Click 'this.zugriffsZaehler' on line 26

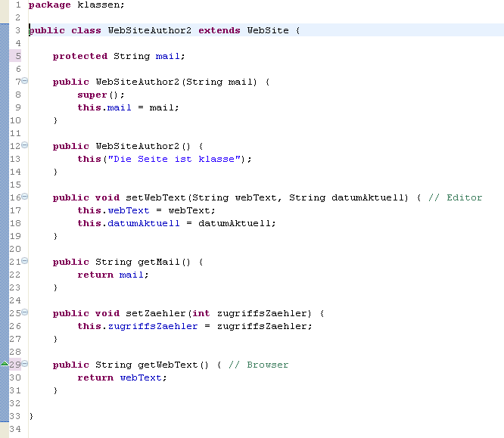[x=137, y=327]
